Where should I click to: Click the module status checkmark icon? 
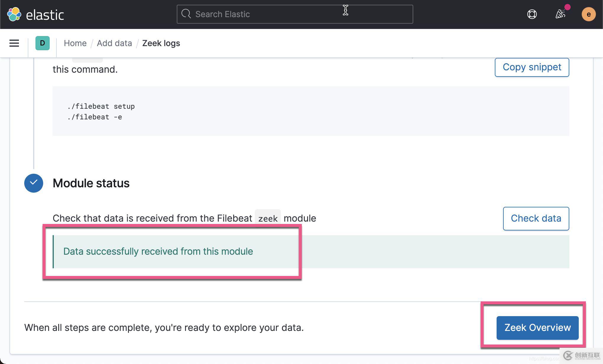coord(34,183)
